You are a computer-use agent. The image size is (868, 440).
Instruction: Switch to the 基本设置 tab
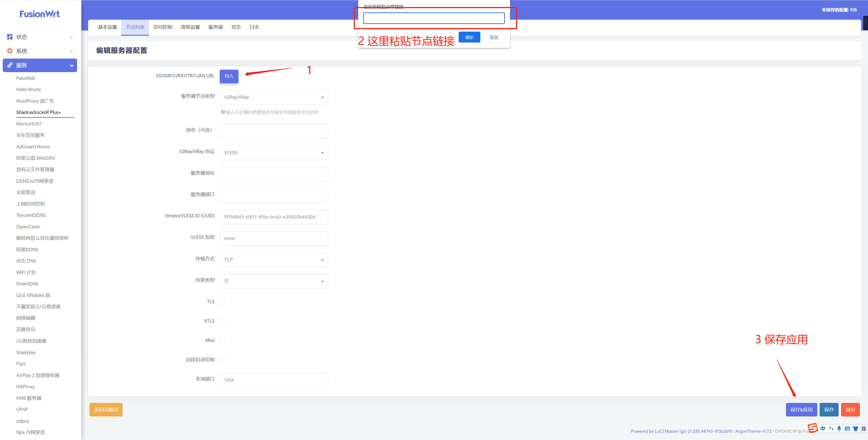click(107, 27)
